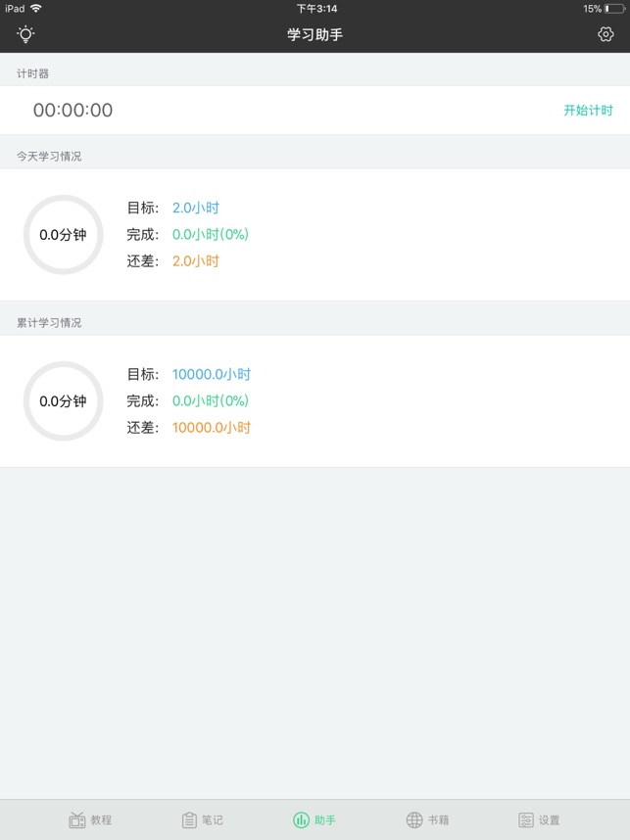The height and width of the screenshot is (840, 630).
Task: Tap the lightbulb icon in the top-left corner
Action: click(24, 33)
